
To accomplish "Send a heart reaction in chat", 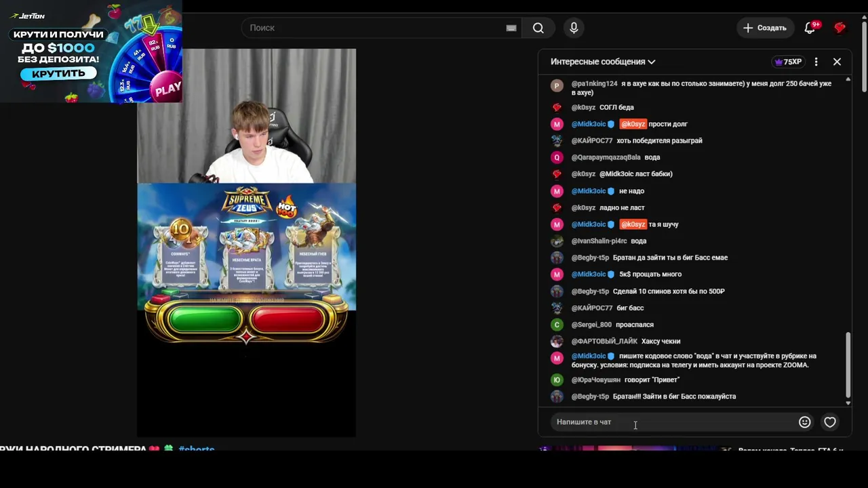I will click(830, 422).
